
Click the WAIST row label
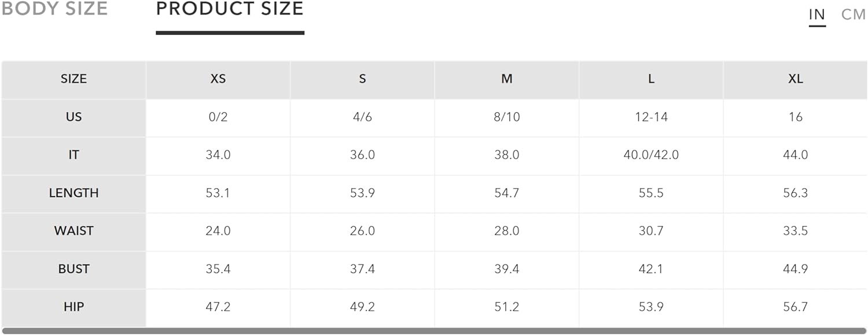point(73,231)
